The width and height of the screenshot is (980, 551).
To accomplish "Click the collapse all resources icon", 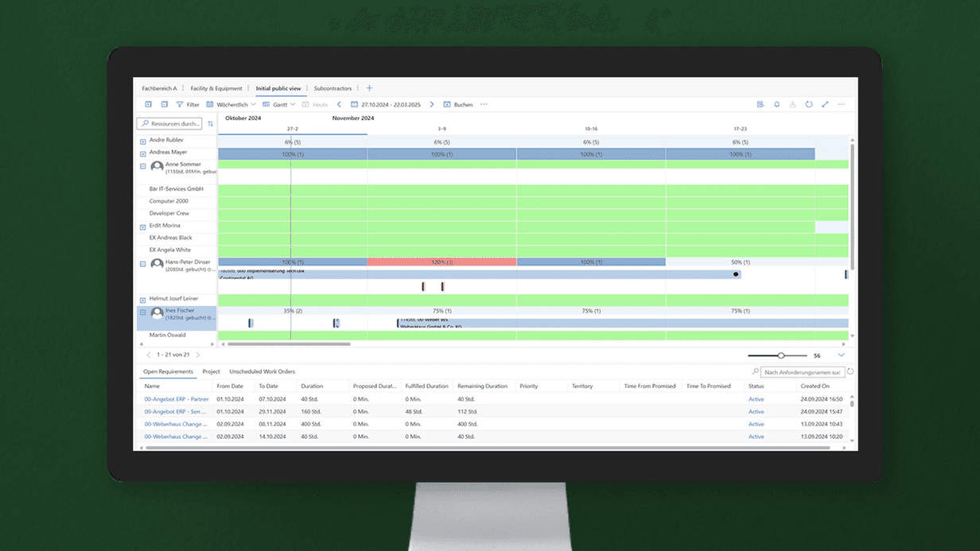I will click(164, 104).
